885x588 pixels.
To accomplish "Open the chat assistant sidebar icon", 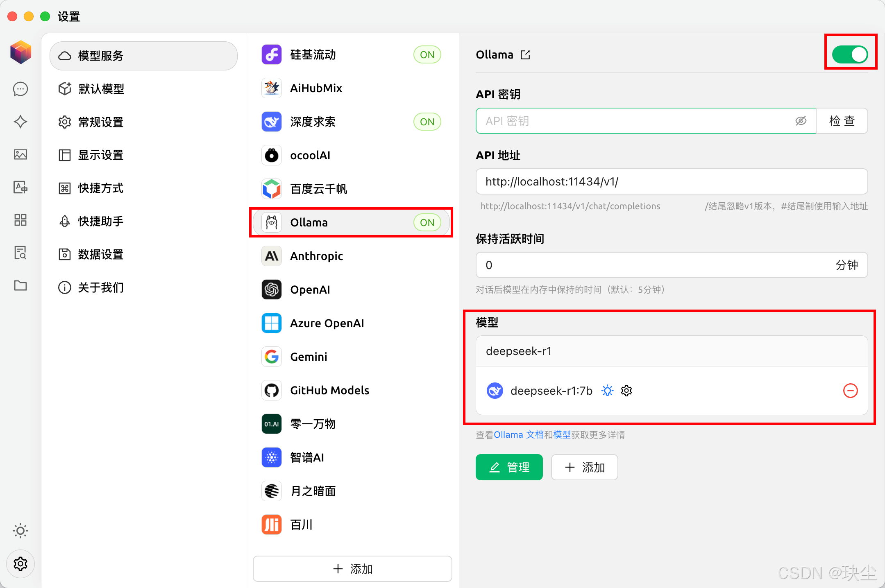I will pos(20,89).
